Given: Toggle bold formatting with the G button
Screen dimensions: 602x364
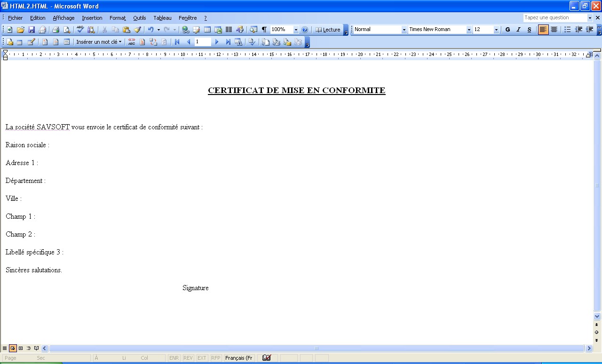Looking at the screenshot, I should click(507, 29).
